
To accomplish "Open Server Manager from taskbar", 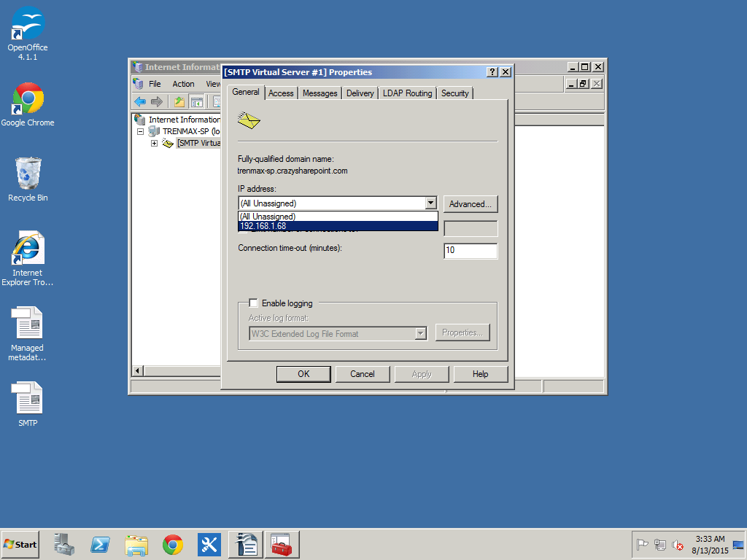I will [64, 544].
